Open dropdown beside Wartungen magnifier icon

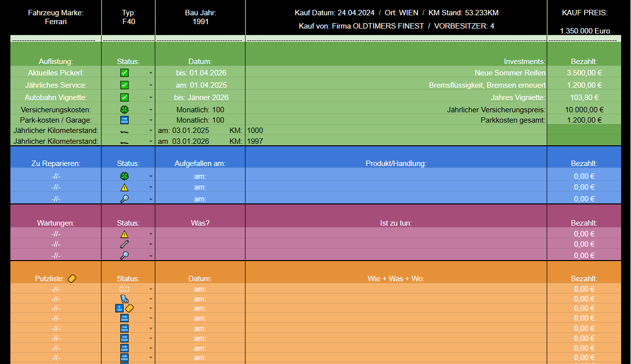(x=151, y=256)
